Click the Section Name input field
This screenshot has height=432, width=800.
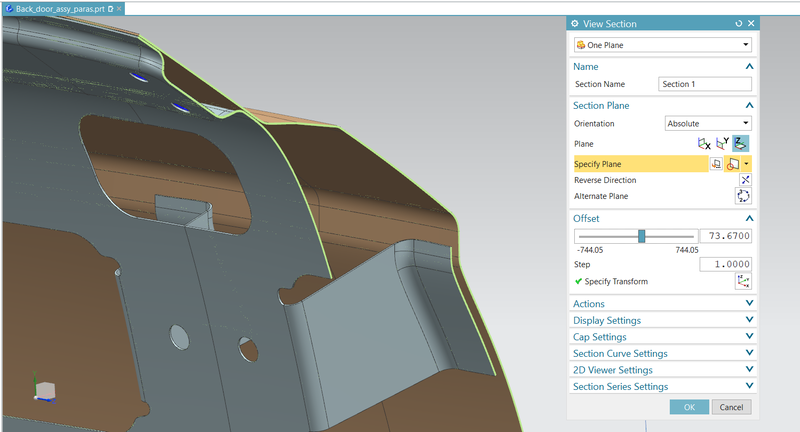pos(704,85)
